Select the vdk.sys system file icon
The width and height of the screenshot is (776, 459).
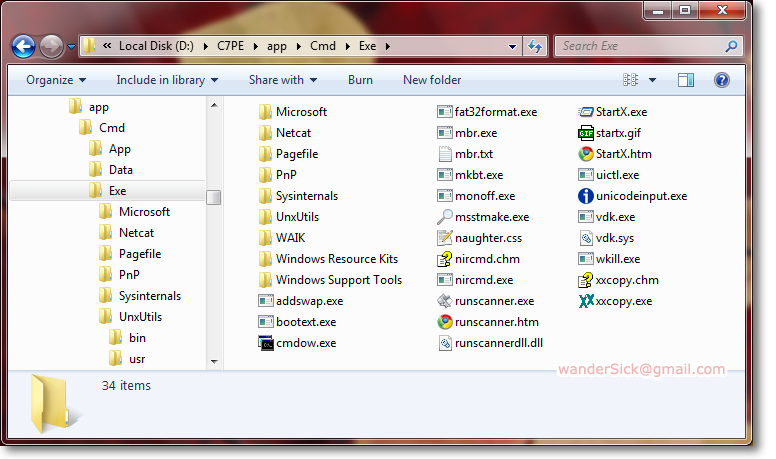tap(585, 238)
